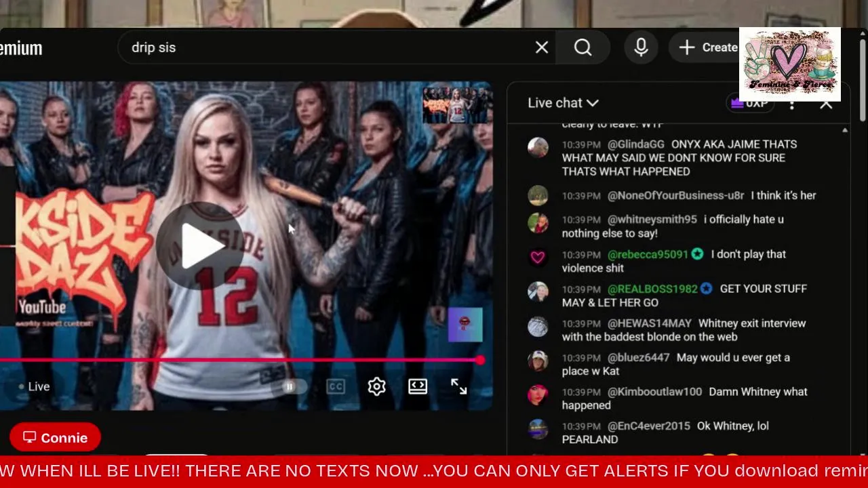Start voice search with the microphone icon

click(641, 47)
